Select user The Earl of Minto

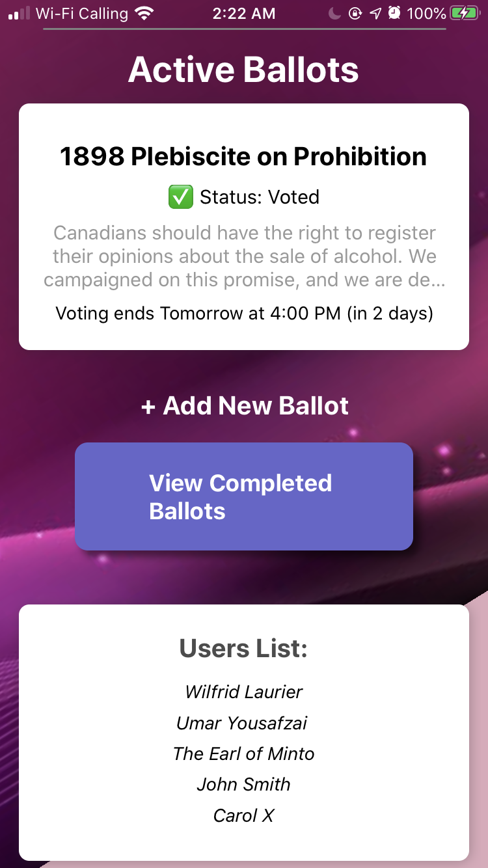pyautogui.click(x=243, y=753)
